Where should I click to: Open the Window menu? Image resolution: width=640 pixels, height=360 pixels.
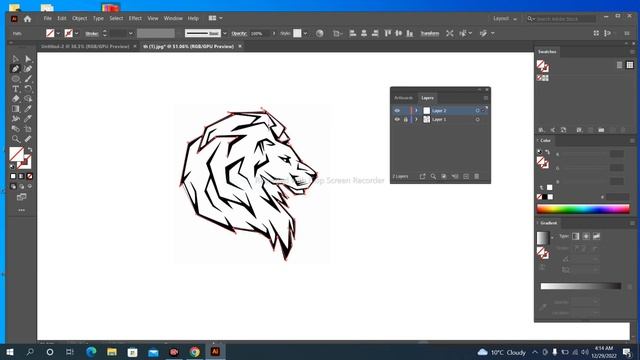coord(173,18)
